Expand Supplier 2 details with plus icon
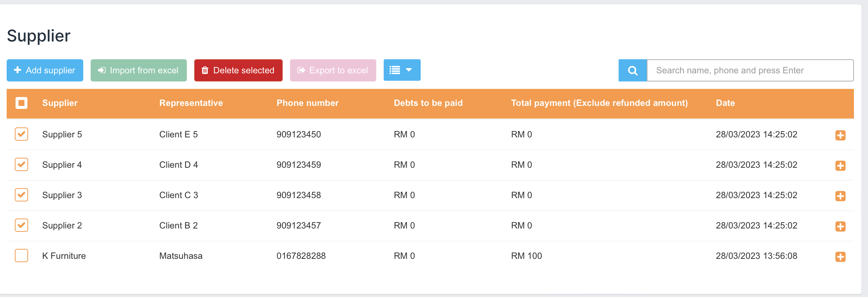Screen dimensions: 868x297 (x=840, y=226)
